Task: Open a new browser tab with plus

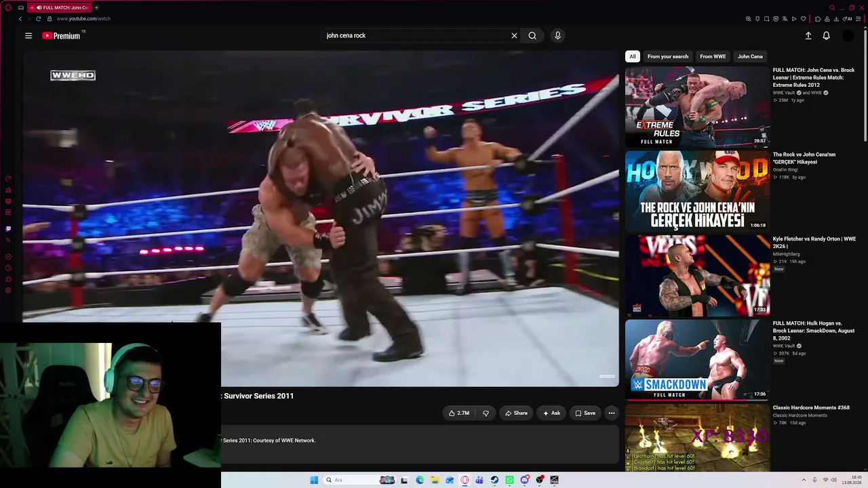Action: coord(96,7)
